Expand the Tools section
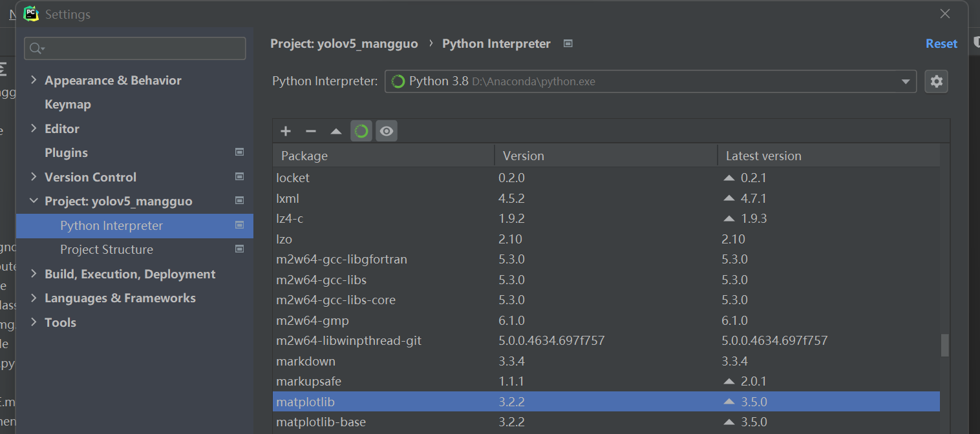 pyautogui.click(x=34, y=322)
